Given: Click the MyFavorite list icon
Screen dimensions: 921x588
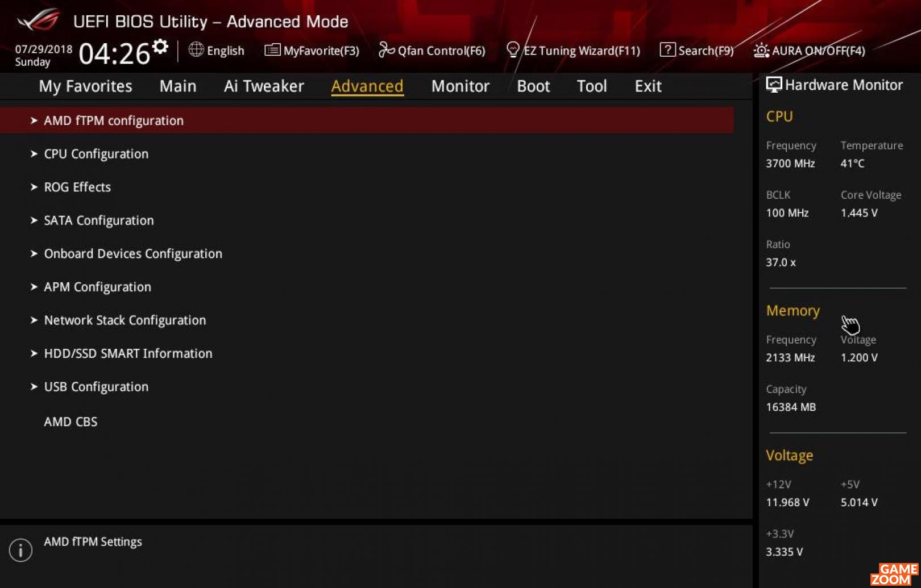Looking at the screenshot, I should point(272,50).
